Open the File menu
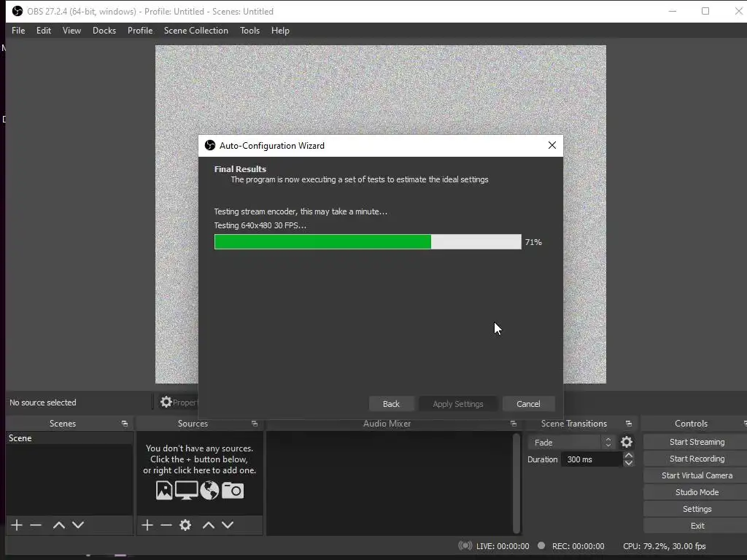 (x=18, y=31)
